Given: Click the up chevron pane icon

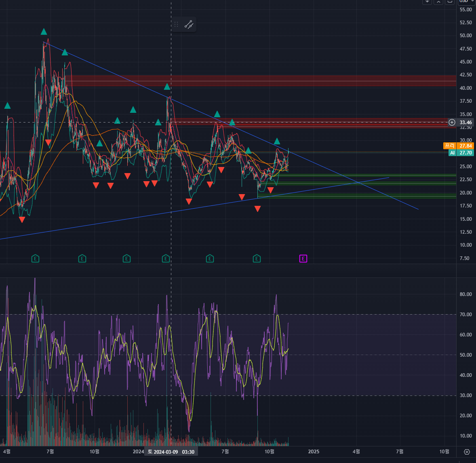Looking at the screenshot, I should pyautogui.click(x=438, y=2).
